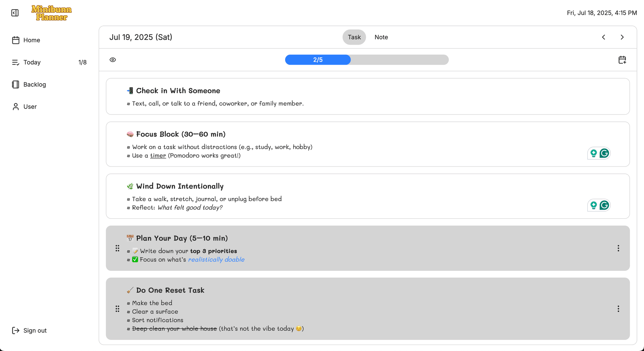Viewport: 644px width, 351px height.
Task: Open the add-to-calendar icon
Action: click(622, 60)
